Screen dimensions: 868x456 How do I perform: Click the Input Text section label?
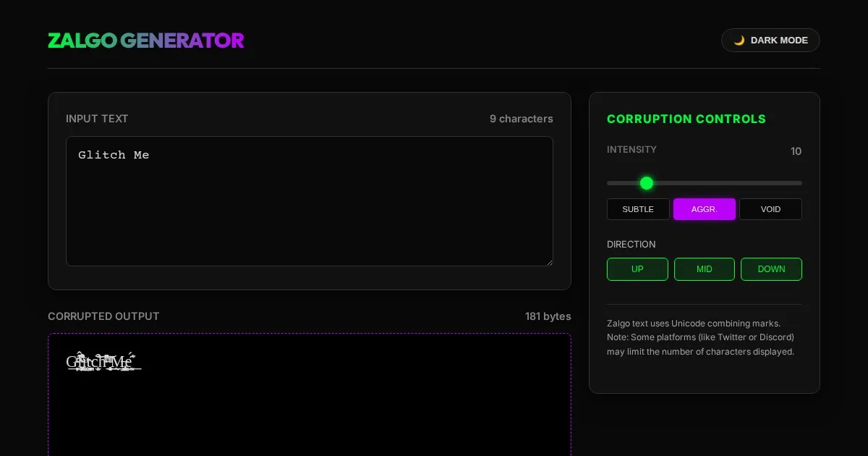tap(97, 119)
